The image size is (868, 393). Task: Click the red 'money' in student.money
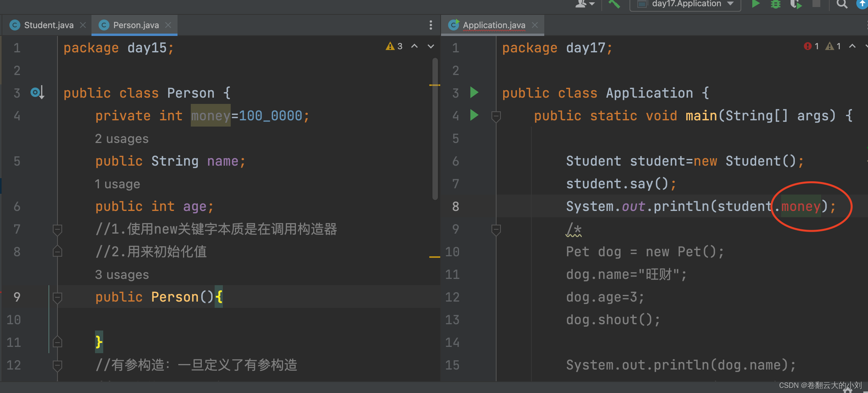800,206
